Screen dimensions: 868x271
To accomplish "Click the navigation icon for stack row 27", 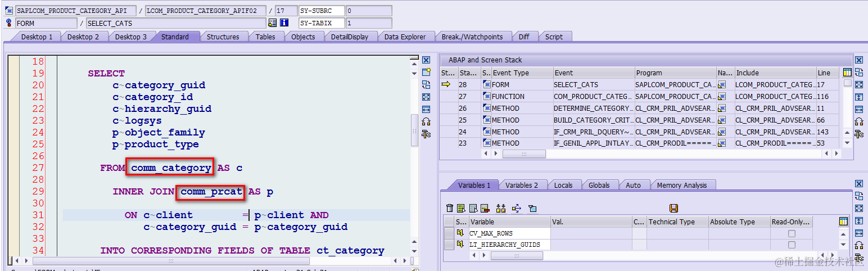I will pyautogui.click(x=722, y=96).
